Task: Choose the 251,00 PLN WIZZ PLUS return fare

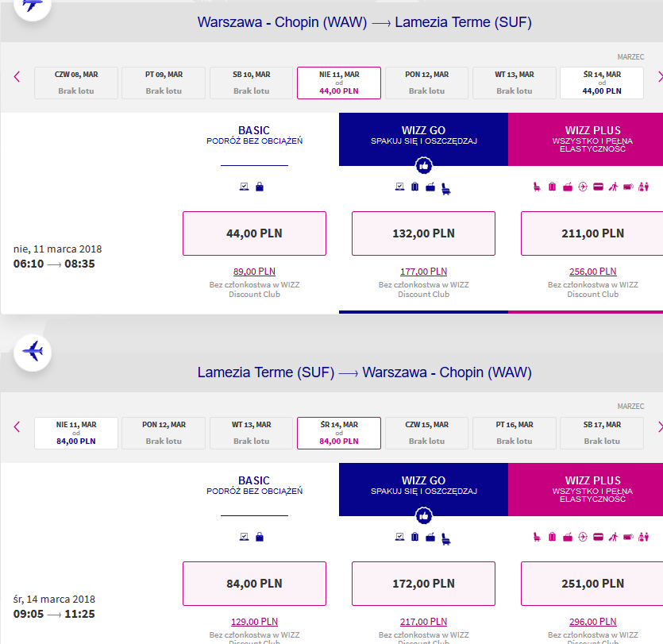Action: [592, 584]
